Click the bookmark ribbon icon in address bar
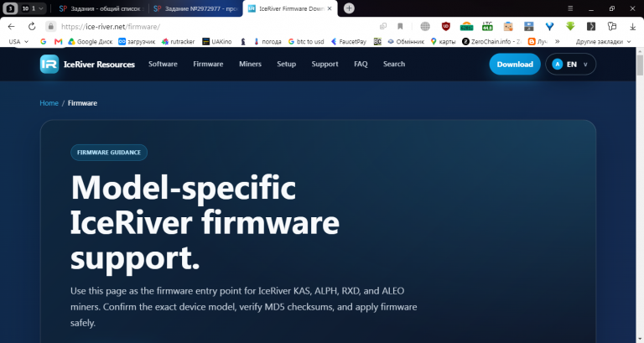This screenshot has width=644, height=343. coord(400,27)
